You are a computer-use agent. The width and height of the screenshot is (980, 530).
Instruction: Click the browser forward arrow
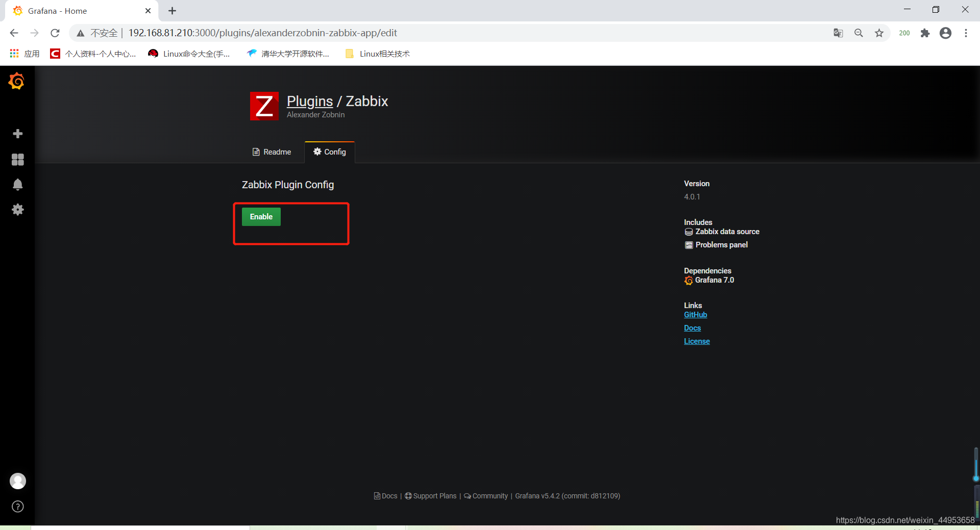pyautogui.click(x=34, y=33)
